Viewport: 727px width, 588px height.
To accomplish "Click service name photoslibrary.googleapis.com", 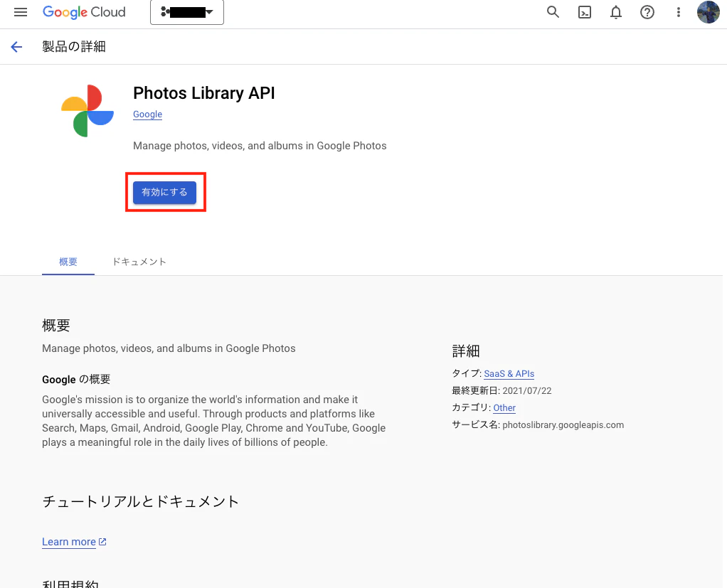I will 563,425.
